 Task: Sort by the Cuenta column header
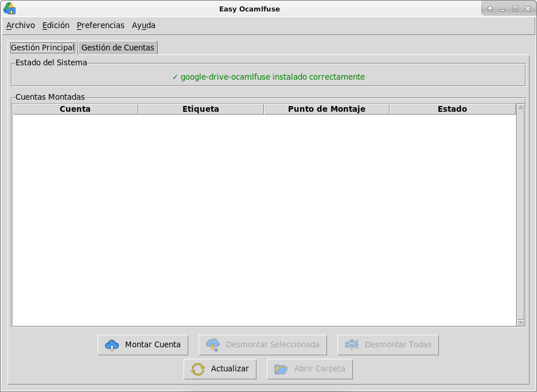pos(75,109)
